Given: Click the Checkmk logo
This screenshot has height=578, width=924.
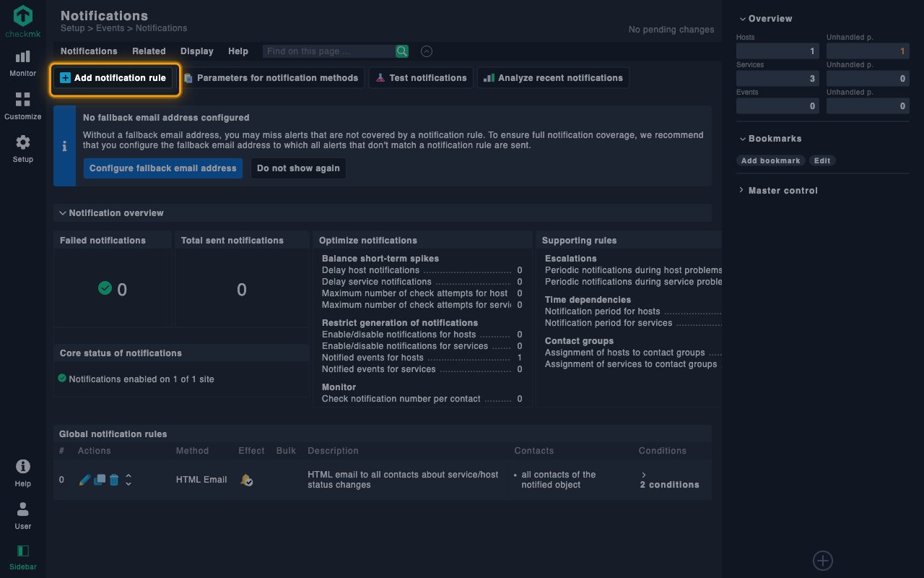Looking at the screenshot, I should pos(23,21).
